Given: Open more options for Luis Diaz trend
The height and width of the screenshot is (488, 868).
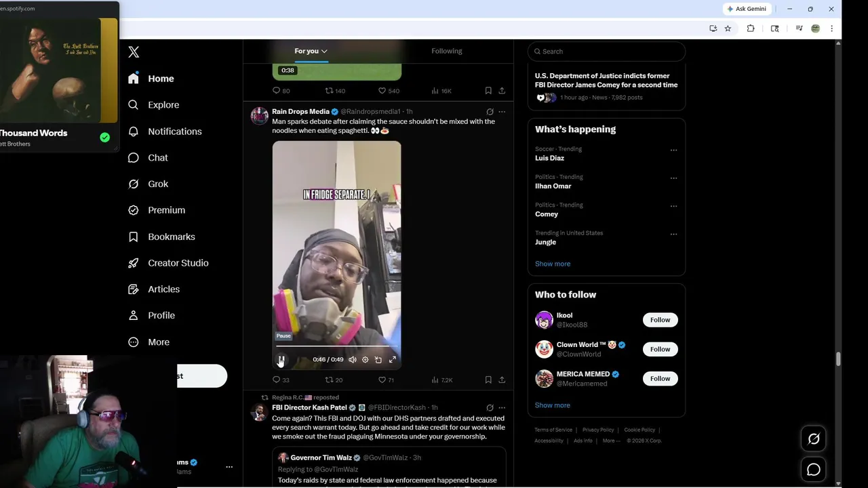Looking at the screenshot, I should [673, 150].
